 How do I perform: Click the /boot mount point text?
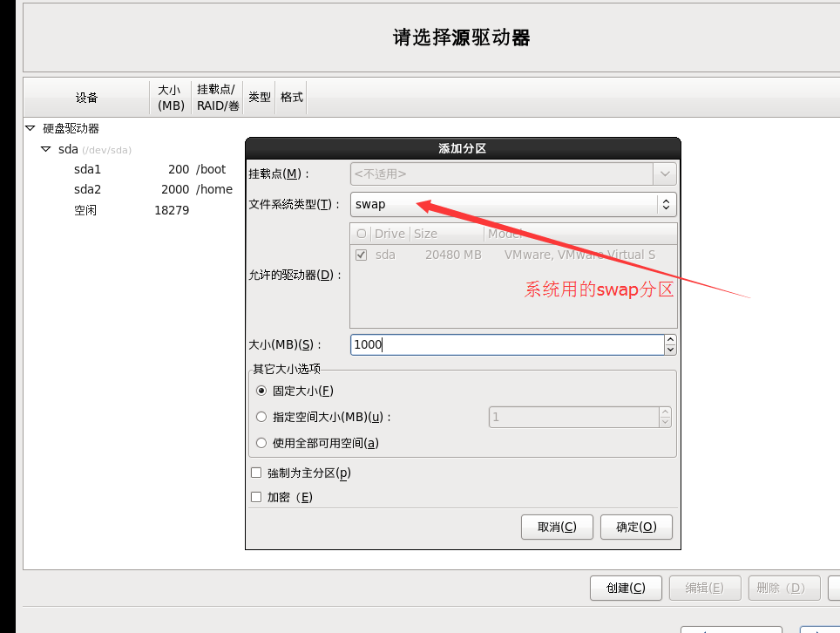[x=211, y=169]
